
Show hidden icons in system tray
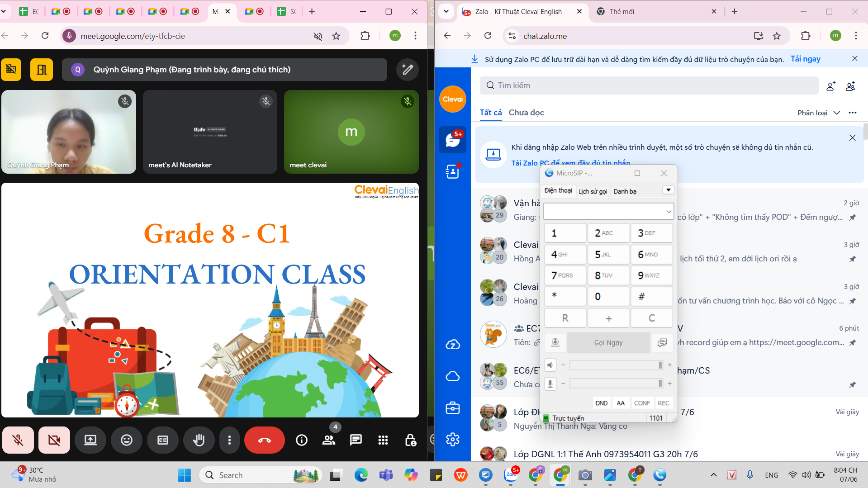click(713, 475)
